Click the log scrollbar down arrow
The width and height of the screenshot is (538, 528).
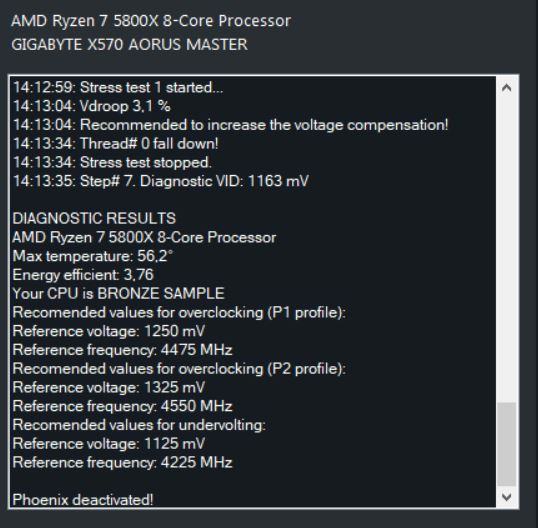point(506,496)
